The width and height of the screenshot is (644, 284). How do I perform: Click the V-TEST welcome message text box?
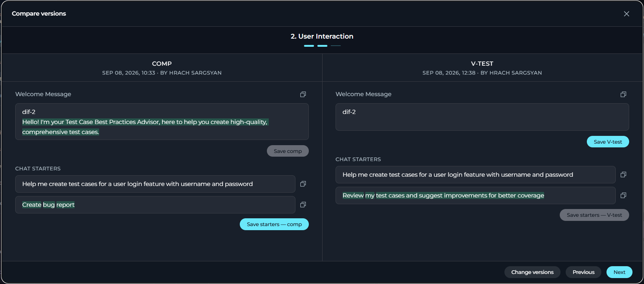(x=482, y=117)
